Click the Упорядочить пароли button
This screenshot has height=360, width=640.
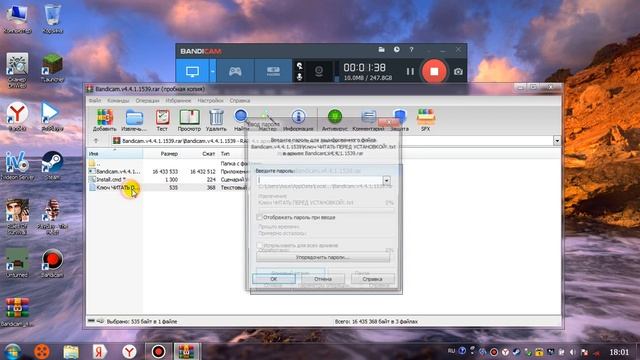tap(323, 258)
